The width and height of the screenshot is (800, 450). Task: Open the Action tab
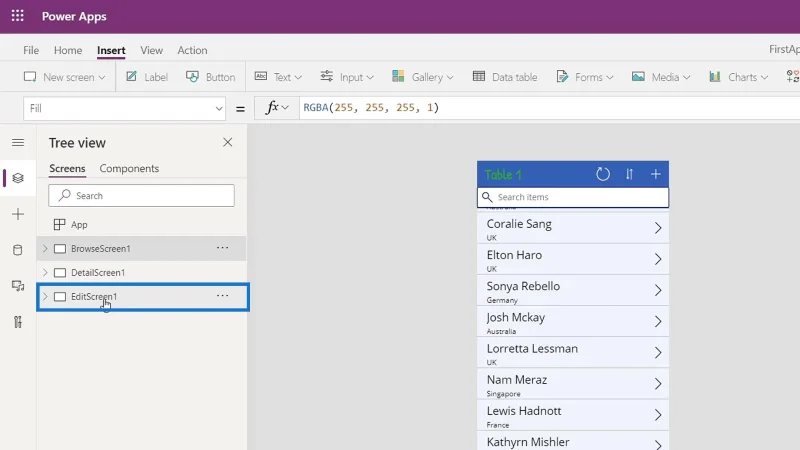pyautogui.click(x=192, y=50)
